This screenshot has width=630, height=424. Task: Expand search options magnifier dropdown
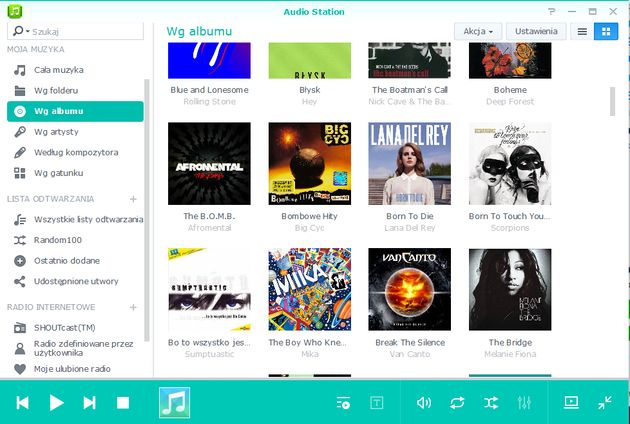[21, 31]
